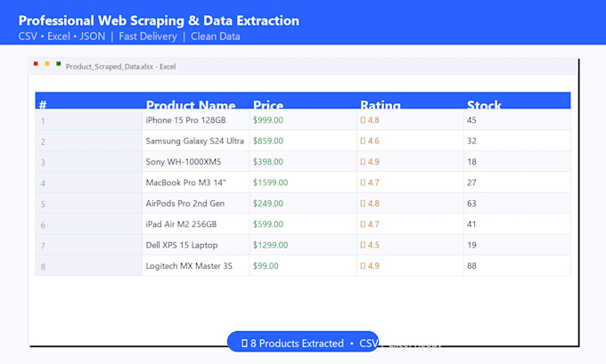This screenshot has width=606, height=364.
Task: Select cell 'Logitech MX Master 3S'
Action: click(195, 265)
